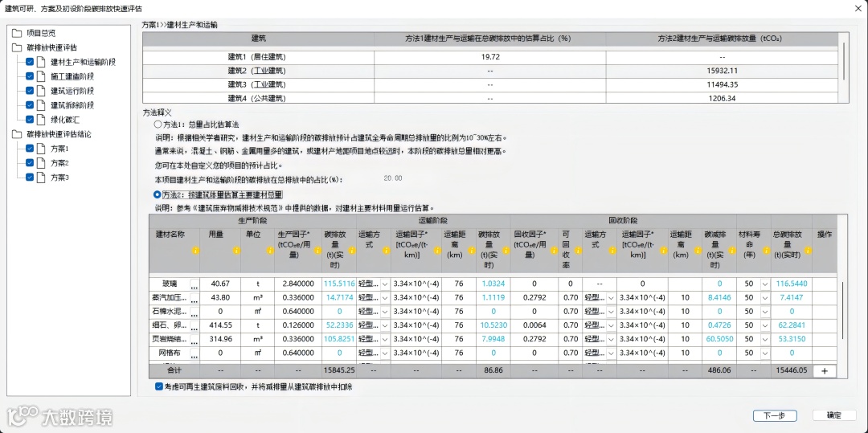Select 方法1：总量占比估算法 radio button
Screen dimensions: 868x433
pyautogui.click(x=158, y=125)
